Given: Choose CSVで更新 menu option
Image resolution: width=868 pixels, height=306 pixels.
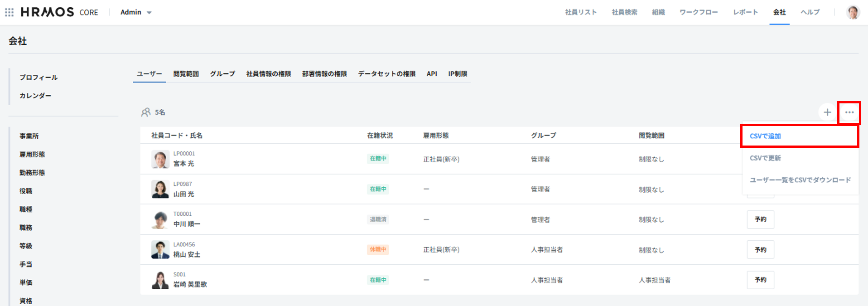Looking at the screenshot, I should [x=765, y=158].
